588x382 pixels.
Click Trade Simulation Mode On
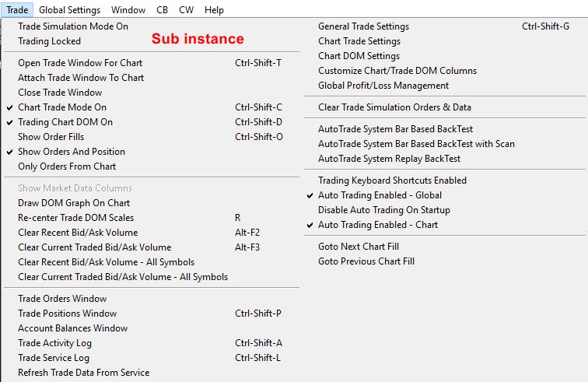pyautogui.click(x=73, y=26)
